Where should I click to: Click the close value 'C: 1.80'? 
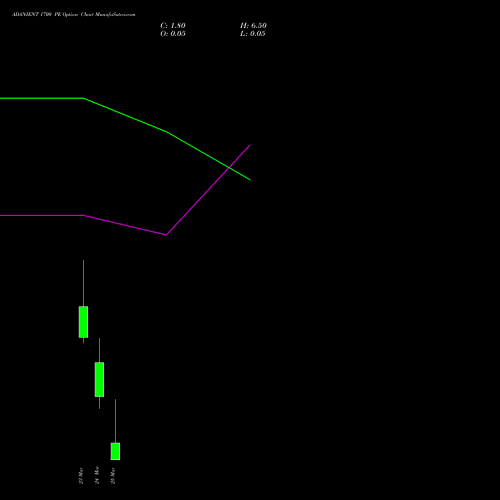tap(173, 26)
